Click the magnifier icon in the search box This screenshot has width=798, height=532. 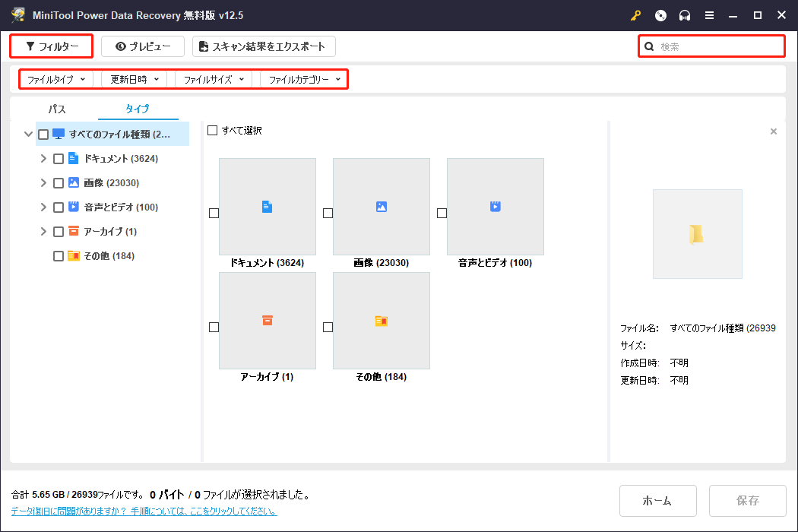[x=649, y=46]
